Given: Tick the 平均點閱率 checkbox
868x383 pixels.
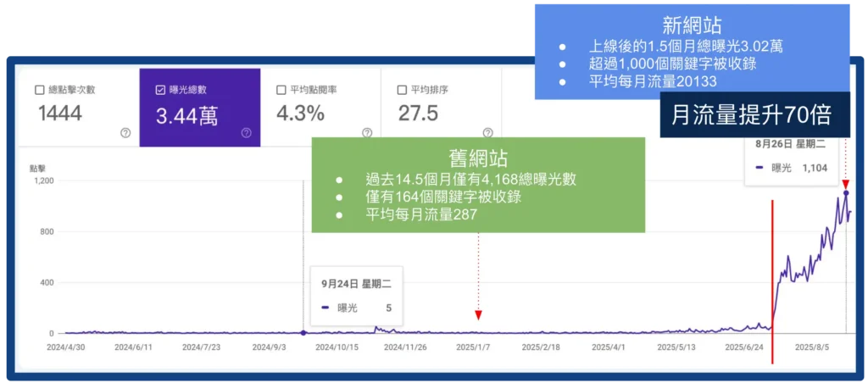Looking at the screenshot, I should [x=281, y=90].
